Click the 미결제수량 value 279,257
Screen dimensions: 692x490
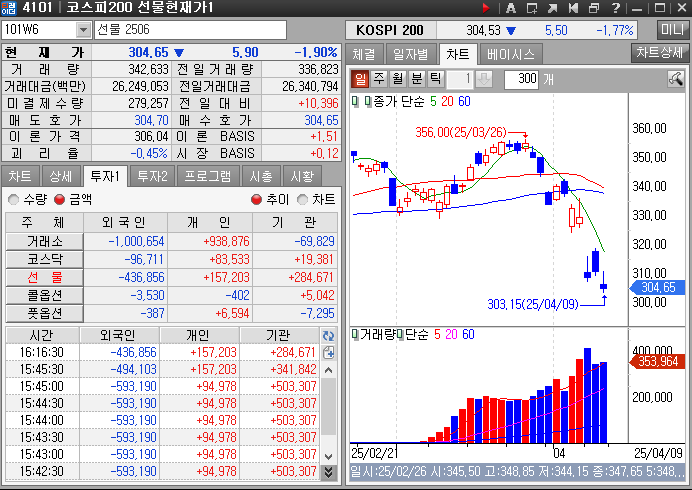coord(148,103)
